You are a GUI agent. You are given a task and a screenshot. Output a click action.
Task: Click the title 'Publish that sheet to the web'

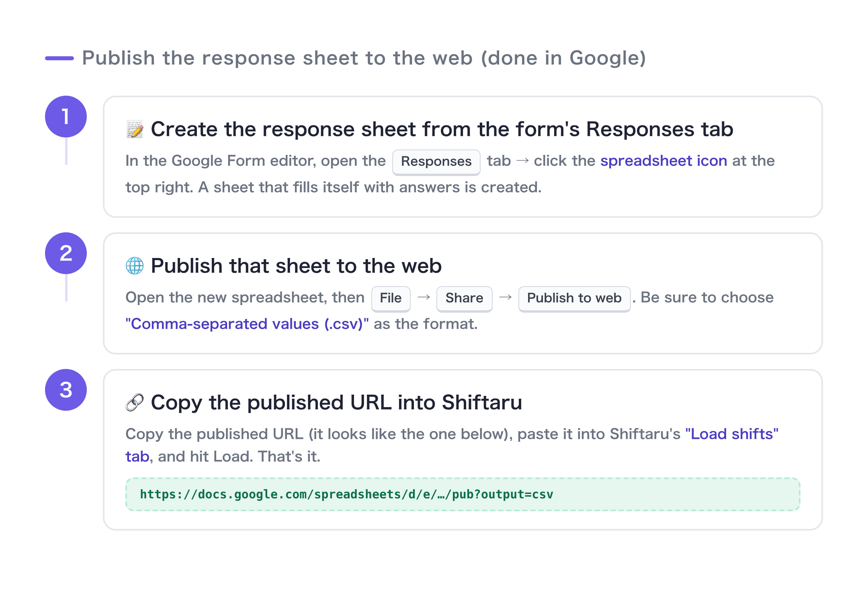click(296, 266)
